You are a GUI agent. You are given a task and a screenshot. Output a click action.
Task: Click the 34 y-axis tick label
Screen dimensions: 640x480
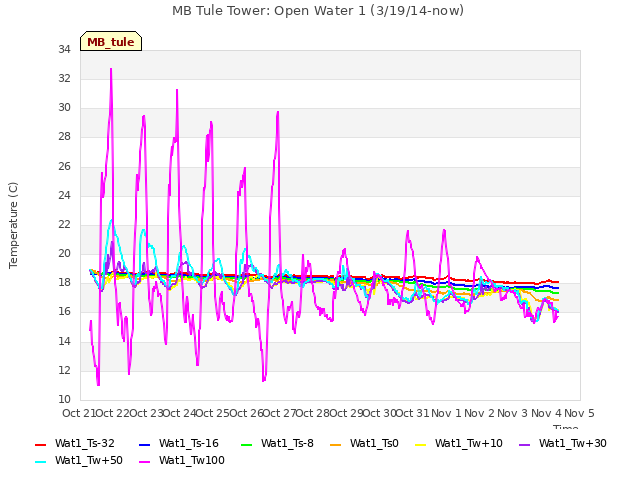click(64, 49)
